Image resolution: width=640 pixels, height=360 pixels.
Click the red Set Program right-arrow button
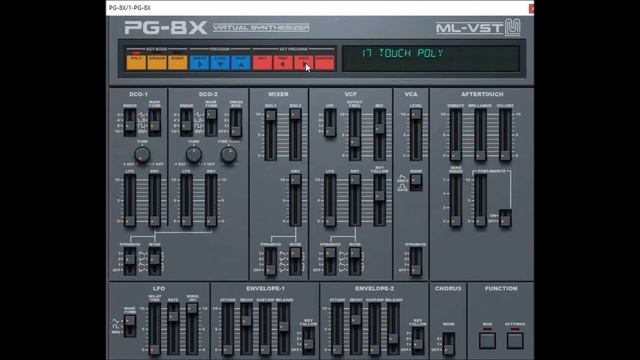click(x=304, y=63)
